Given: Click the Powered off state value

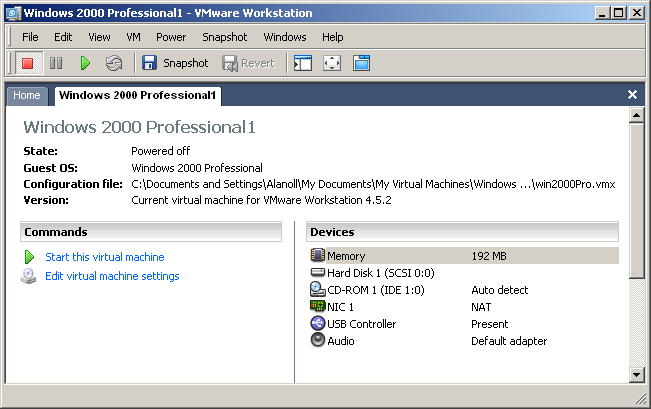Looking at the screenshot, I should [161, 151].
